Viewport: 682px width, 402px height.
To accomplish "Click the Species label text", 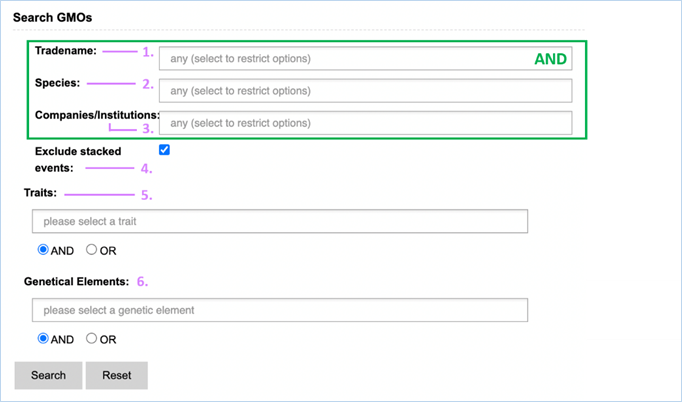I will click(58, 83).
